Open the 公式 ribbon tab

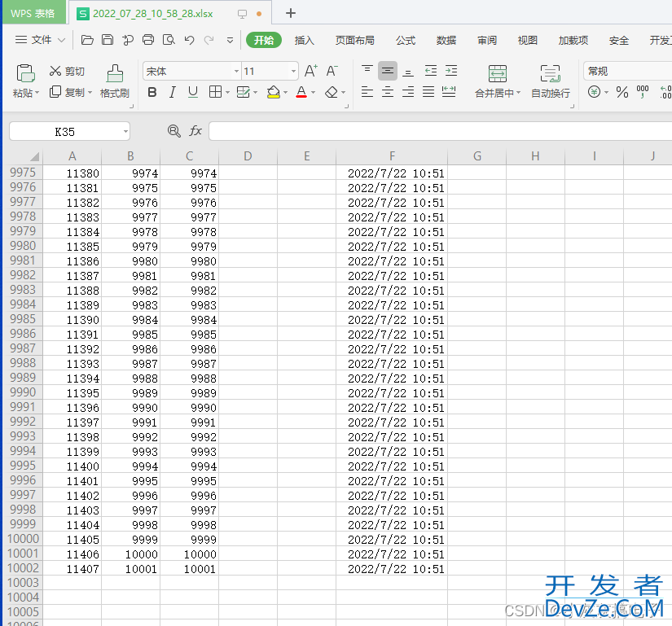click(x=405, y=41)
